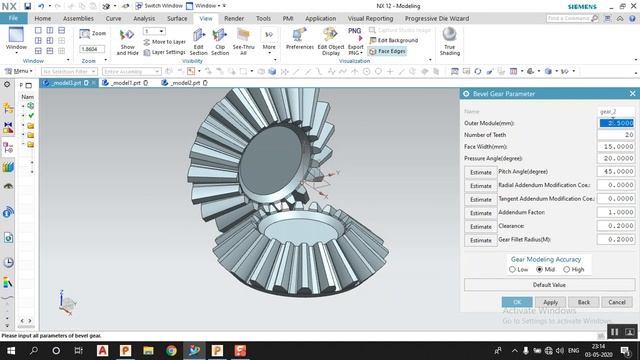Expand the Zoom group dropdown arrow
This screenshot has height=360, width=640.
pyautogui.click(x=106, y=61)
